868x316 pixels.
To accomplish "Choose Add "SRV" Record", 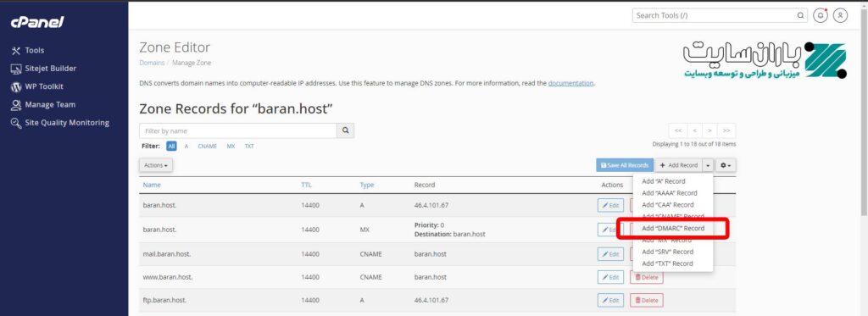I will coord(667,252).
